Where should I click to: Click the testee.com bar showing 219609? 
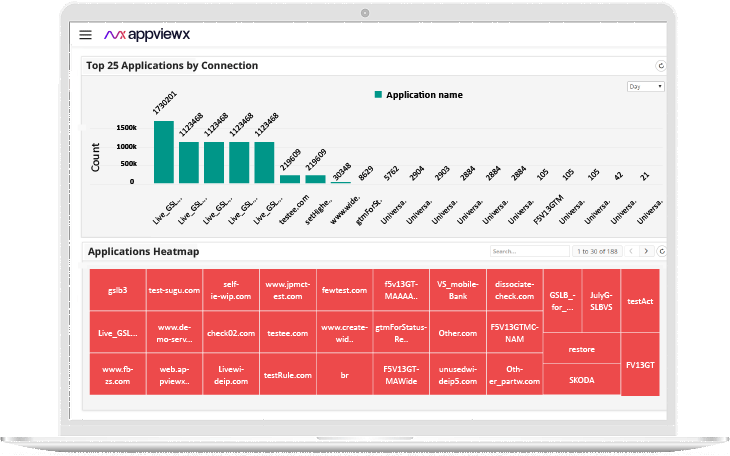pos(290,178)
